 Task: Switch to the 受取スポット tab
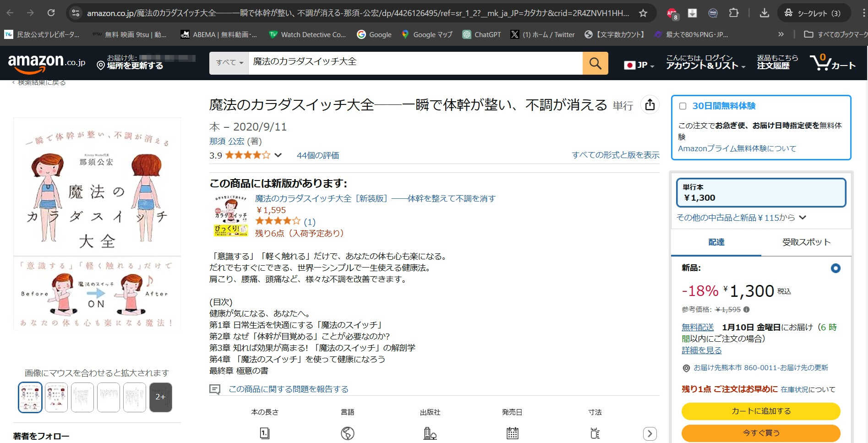pyautogui.click(x=806, y=242)
